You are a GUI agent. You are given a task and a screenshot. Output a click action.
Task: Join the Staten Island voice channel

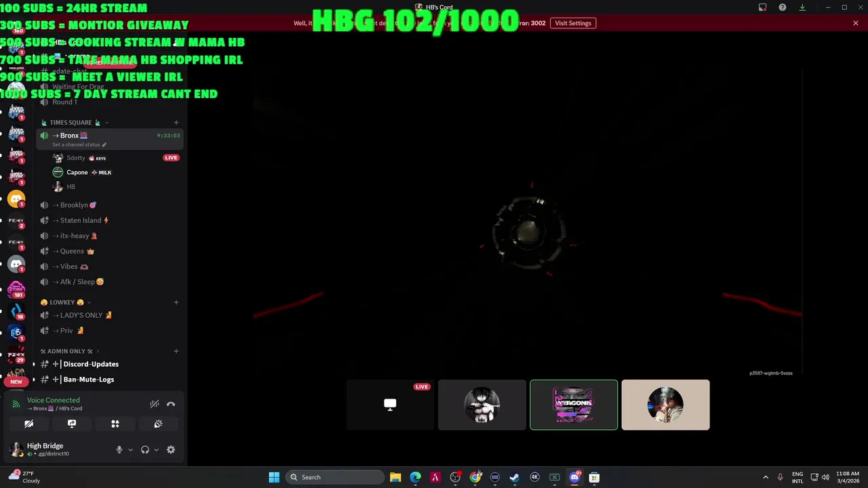click(110, 220)
